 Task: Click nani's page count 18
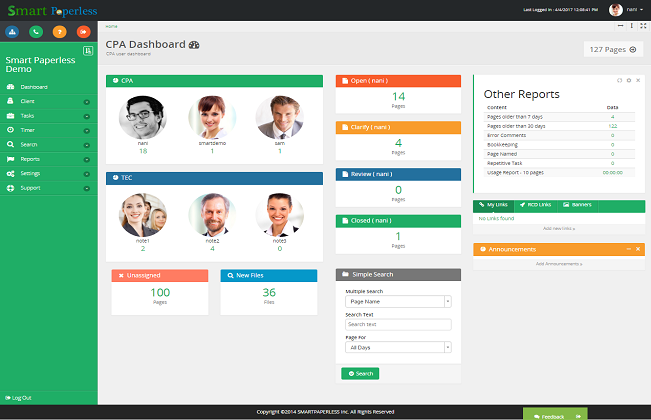tap(143, 151)
